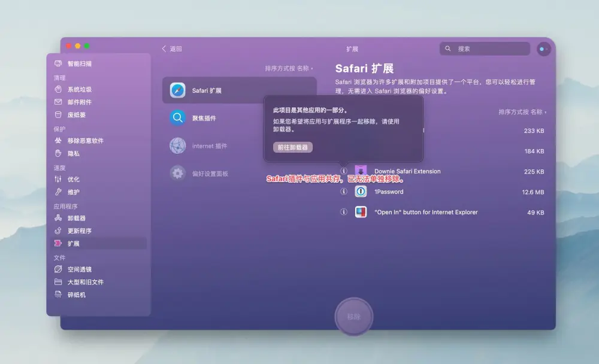Click the Open In Internet Explorer icon
599x364 pixels.
pos(361,211)
